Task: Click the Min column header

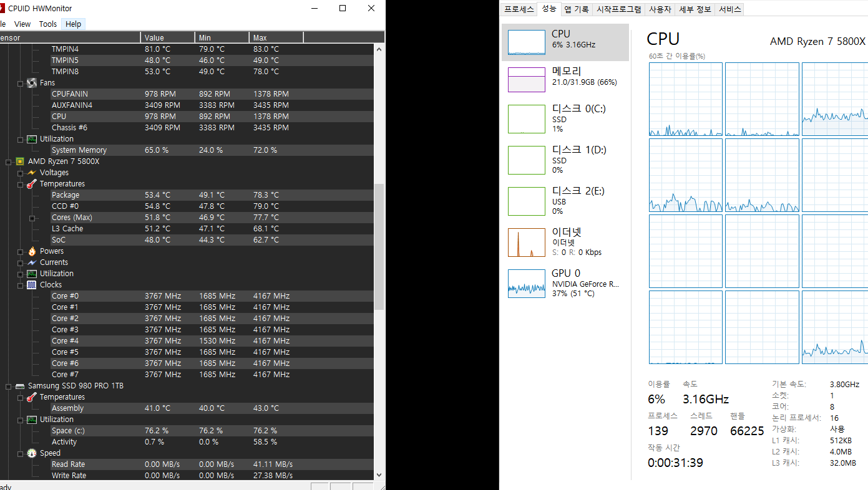Action: tap(222, 38)
